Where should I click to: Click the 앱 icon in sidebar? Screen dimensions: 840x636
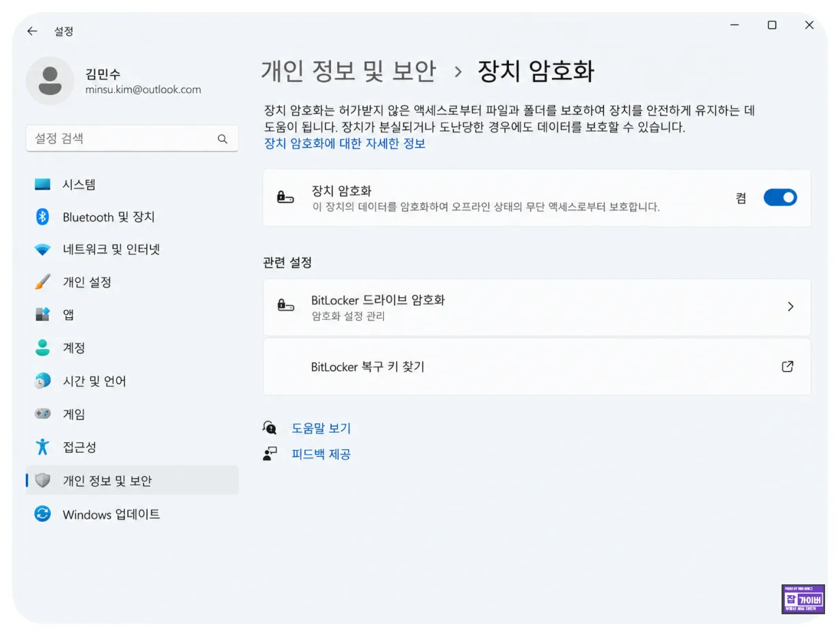[x=42, y=315]
